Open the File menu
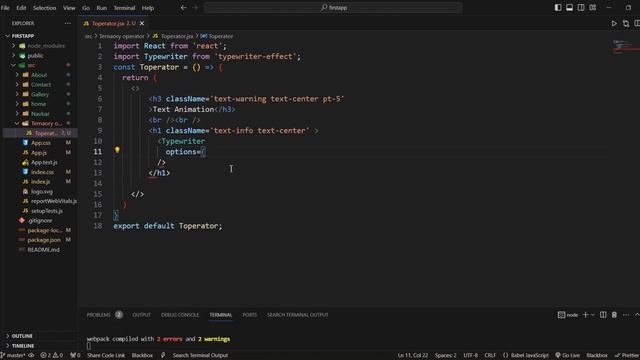 [x=5, y=8]
